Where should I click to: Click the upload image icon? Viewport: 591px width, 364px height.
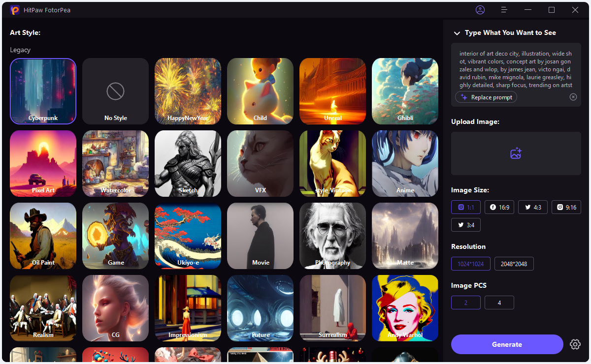click(x=516, y=153)
